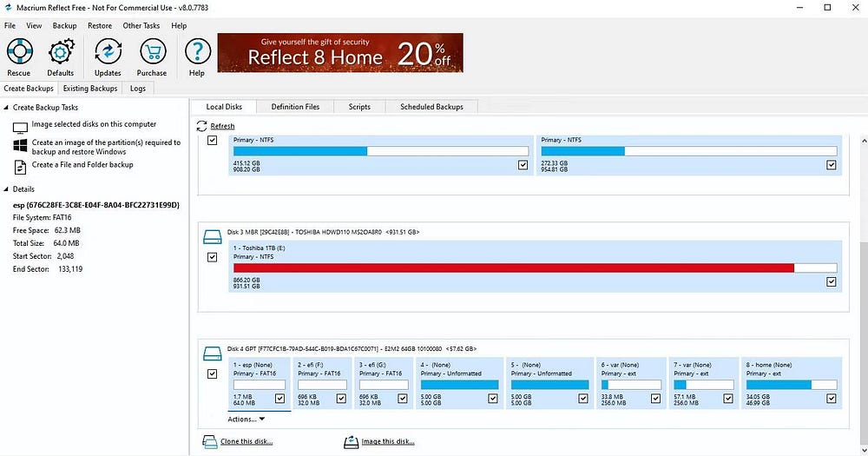Open the View menu
Screen dimensions: 868x456
[34, 25]
